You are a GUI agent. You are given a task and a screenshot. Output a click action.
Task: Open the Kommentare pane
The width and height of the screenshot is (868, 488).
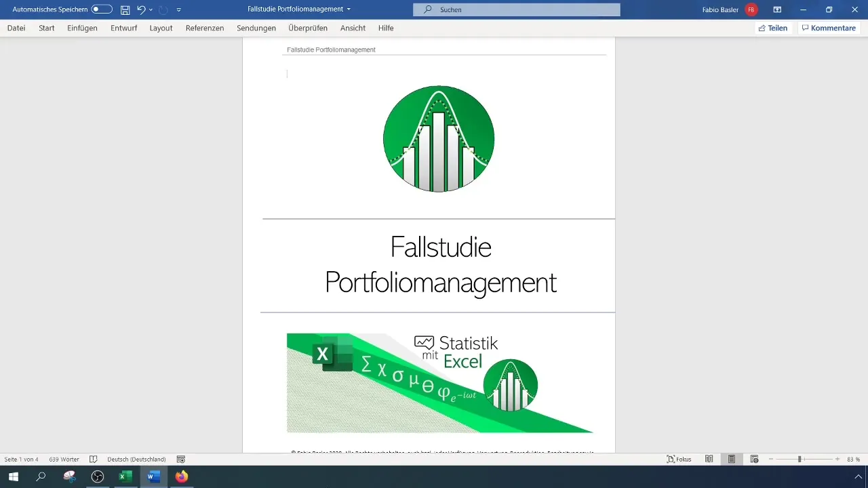(829, 28)
